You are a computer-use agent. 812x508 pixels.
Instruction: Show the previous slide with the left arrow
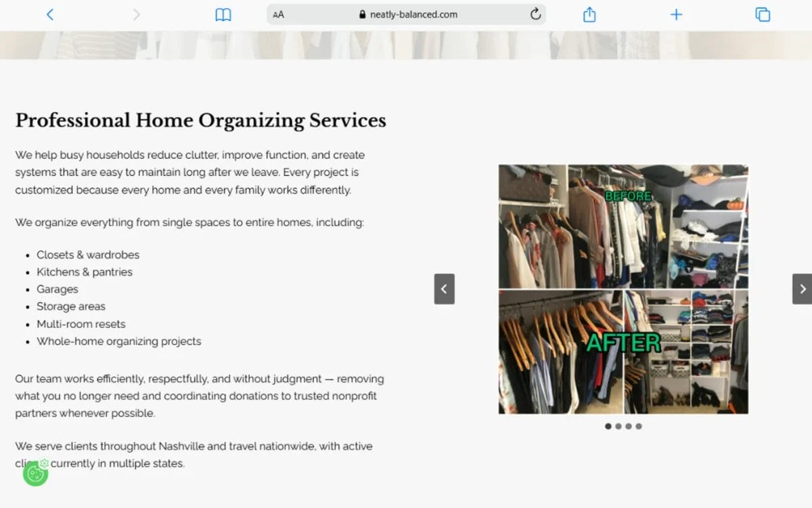coord(444,289)
